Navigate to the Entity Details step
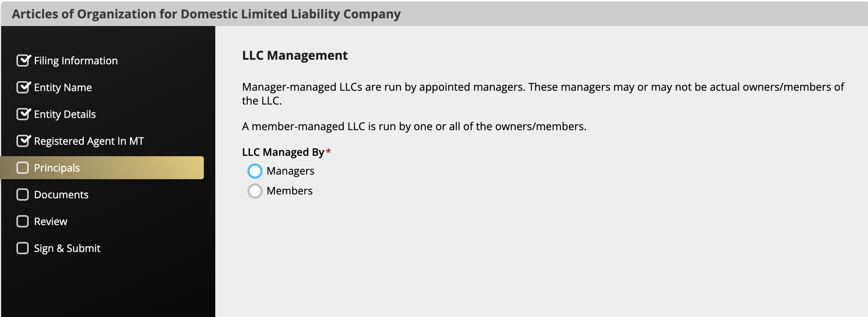The height and width of the screenshot is (317, 868). (65, 114)
